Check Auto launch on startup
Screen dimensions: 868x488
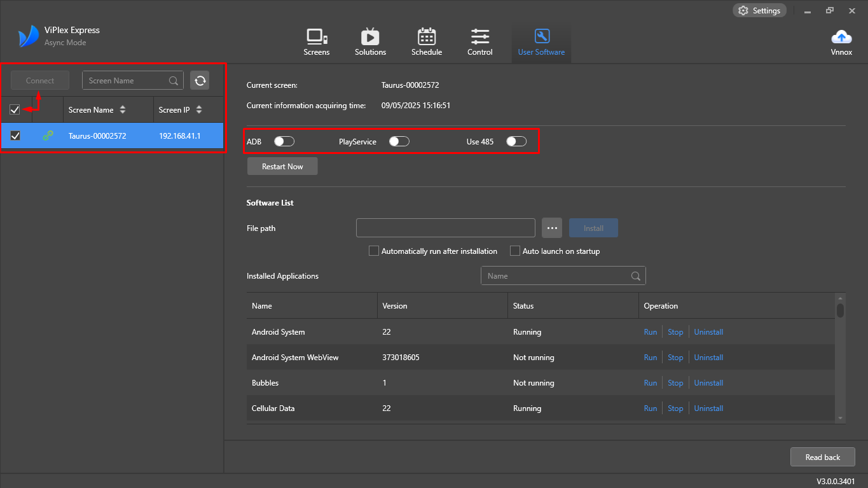(515, 251)
